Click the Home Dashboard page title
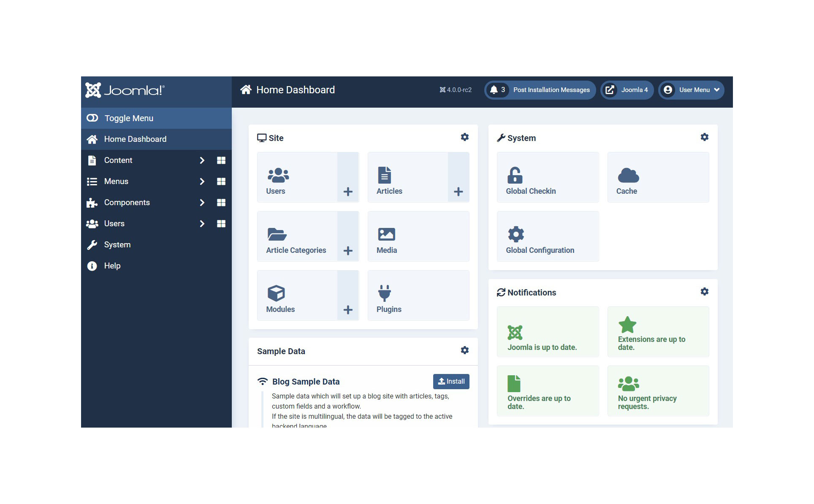 (x=296, y=90)
